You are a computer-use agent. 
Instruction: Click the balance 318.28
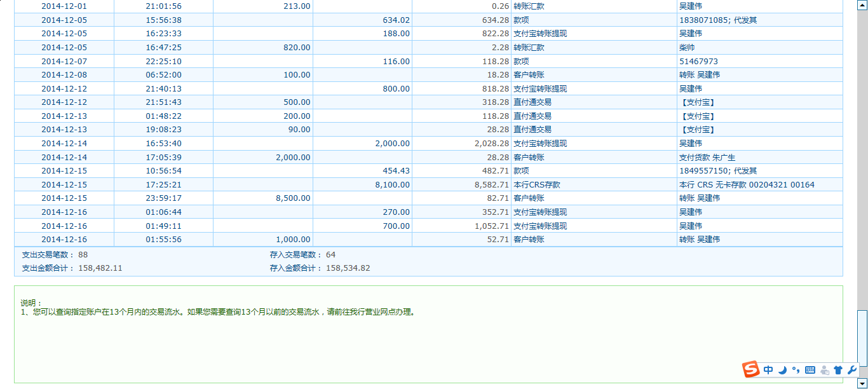click(x=496, y=102)
